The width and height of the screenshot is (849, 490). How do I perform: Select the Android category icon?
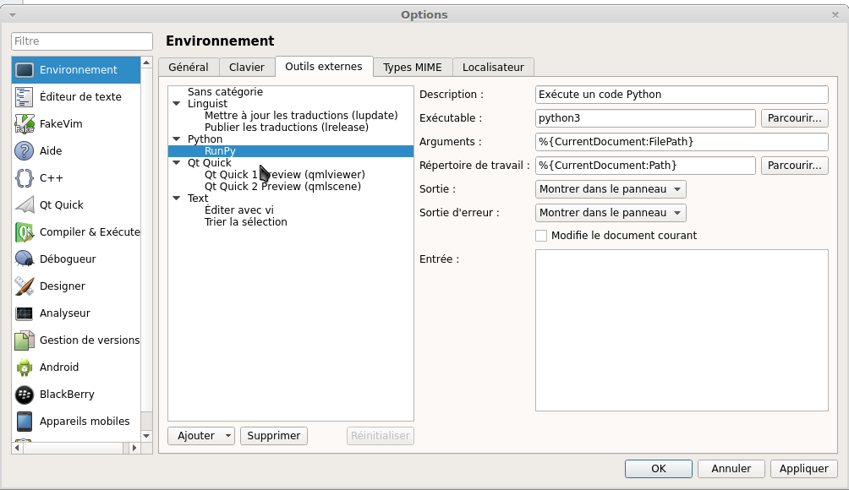[24, 367]
